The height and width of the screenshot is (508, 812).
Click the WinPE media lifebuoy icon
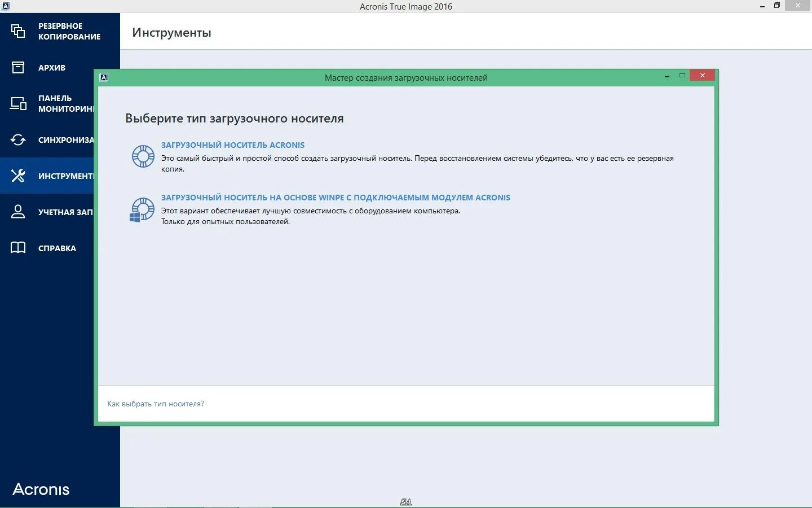[142, 209]
